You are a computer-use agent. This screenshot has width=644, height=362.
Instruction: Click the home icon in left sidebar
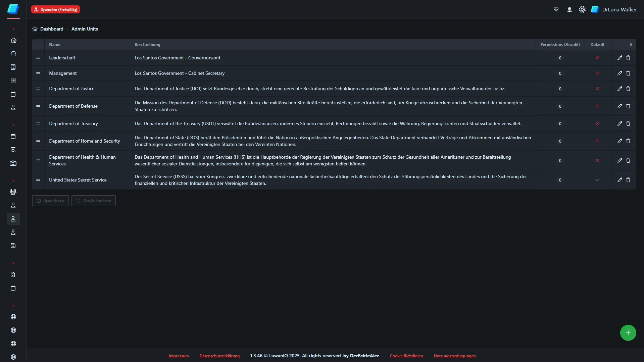pos(13,40)
